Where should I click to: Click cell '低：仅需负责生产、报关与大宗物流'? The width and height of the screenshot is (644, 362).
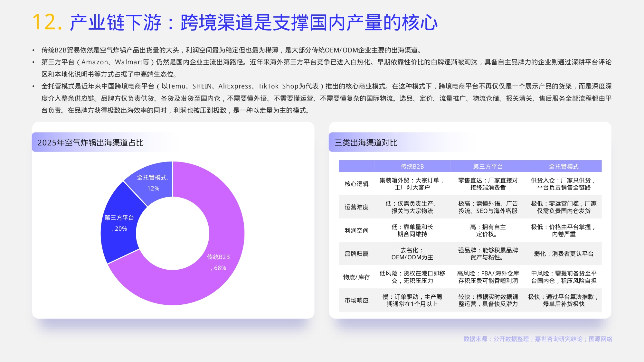[x=412, y=207]
